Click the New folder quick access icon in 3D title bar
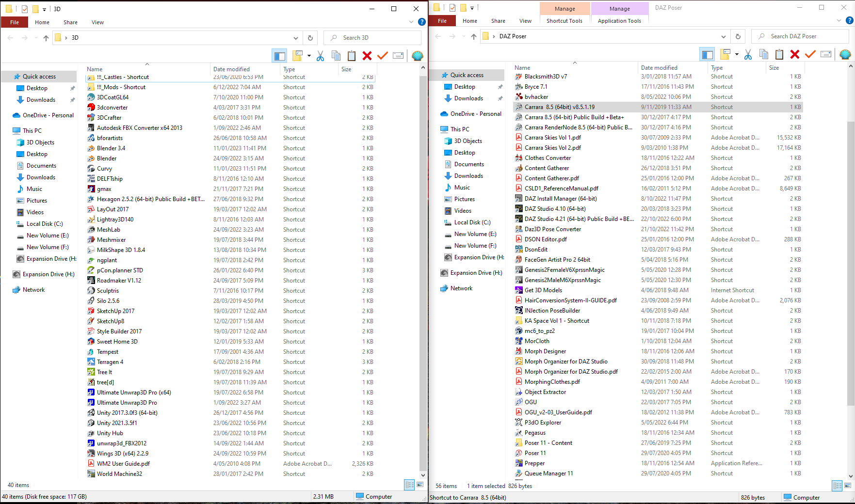 coord(35,9)
